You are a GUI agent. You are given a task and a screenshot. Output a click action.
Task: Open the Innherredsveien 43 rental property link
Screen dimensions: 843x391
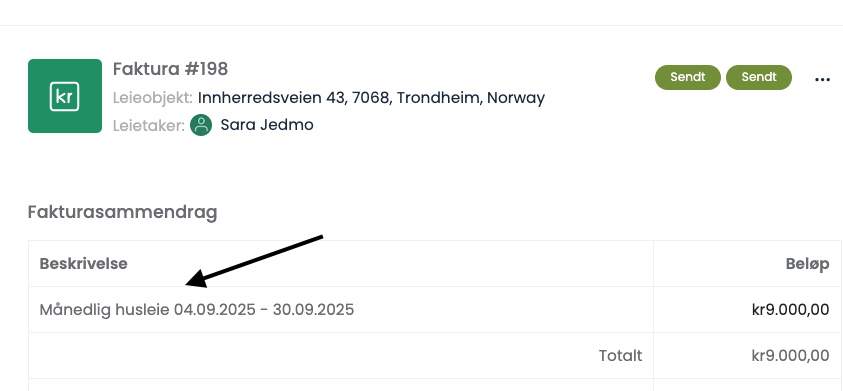372,98
